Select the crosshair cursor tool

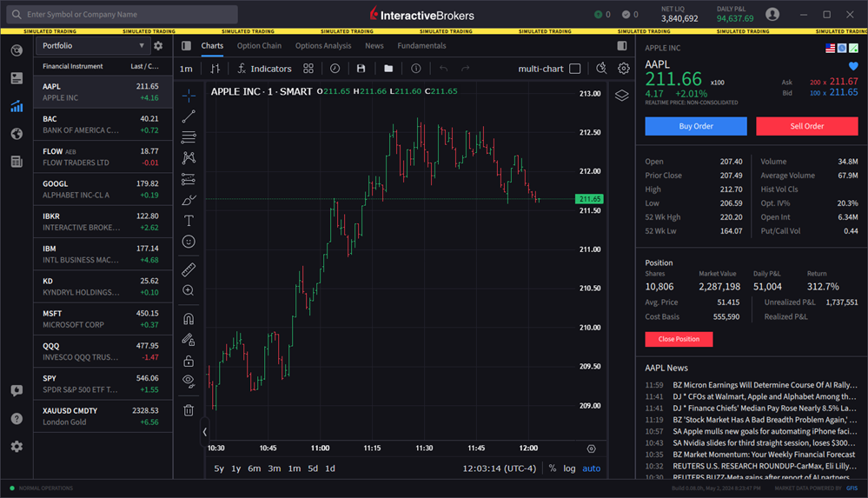coord(189,96)
